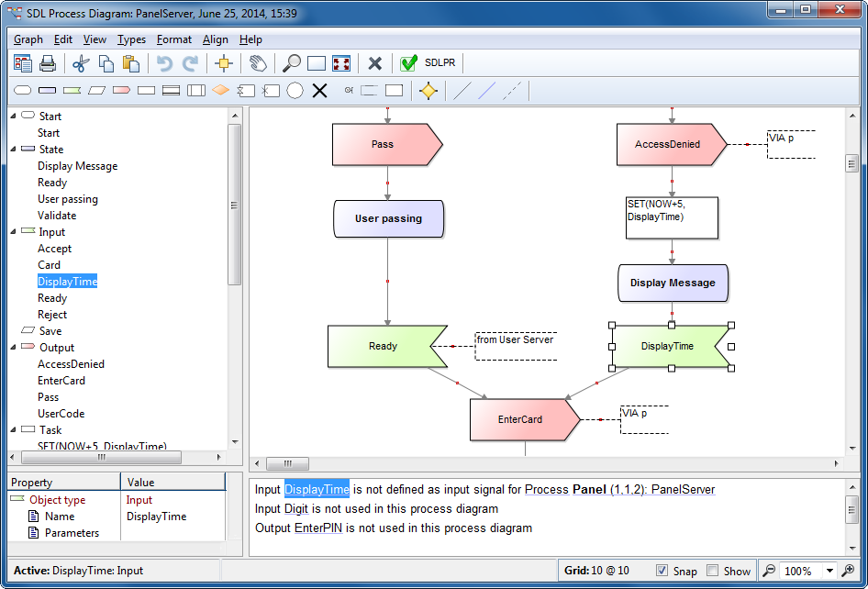Disable Snap to grid

pyautogui.click(x=662, y=571)
